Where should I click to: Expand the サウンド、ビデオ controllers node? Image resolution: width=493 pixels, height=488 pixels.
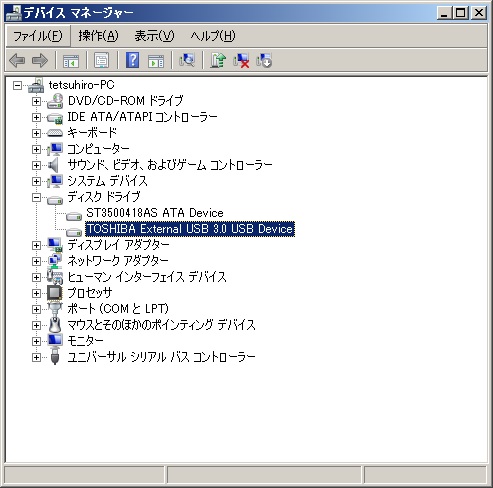[36, 165]
